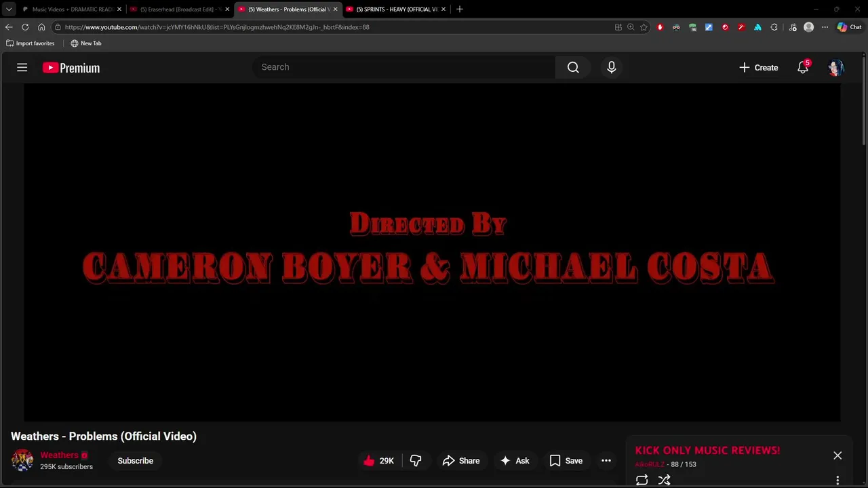The image size is (868, 488).
Task: Toggle playlist shuffle
Action: 665,480
